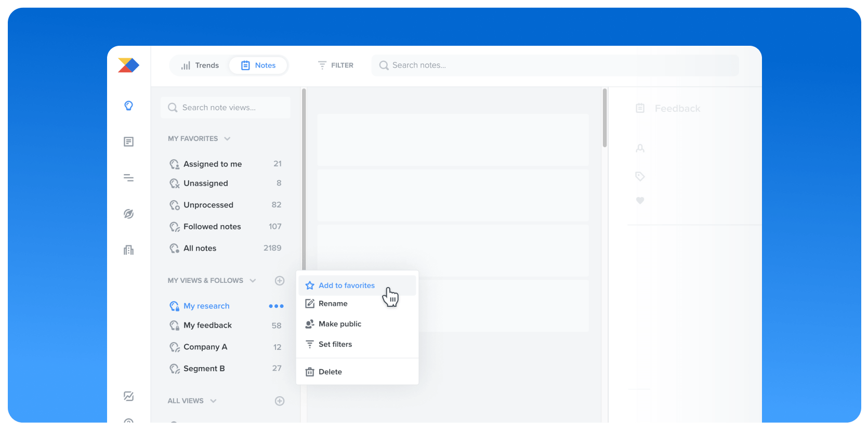Click the 58 count for My feedback

coord(277,326)
